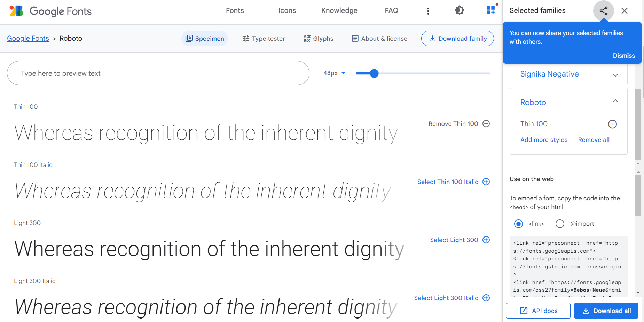Screen dimensions: 644x322
Task: Click Light 300 specimen sample text
Action: click(x=209, y=249)
